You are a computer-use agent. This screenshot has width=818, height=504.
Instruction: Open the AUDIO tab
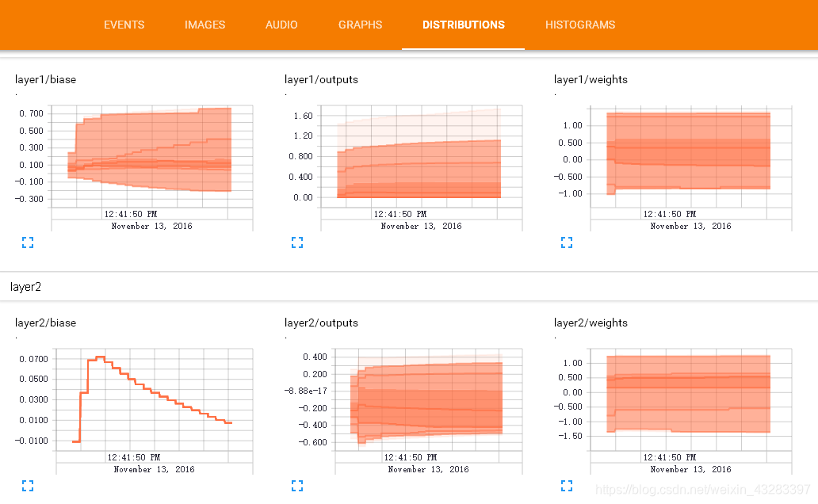point(281,25)
